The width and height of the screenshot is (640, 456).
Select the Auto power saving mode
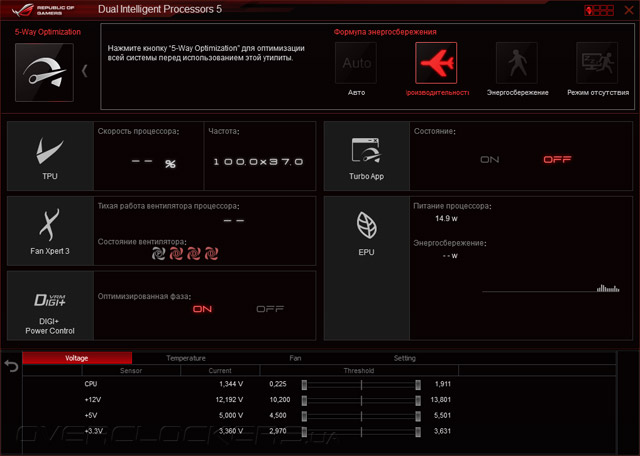click(x=356, y=63)
